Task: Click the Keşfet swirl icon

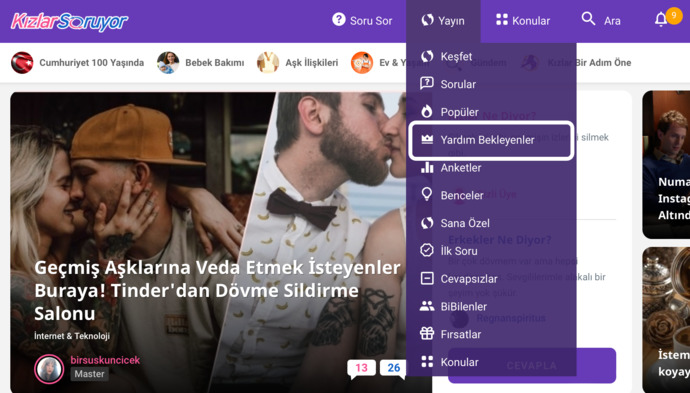Action: [x=427, y=56]
